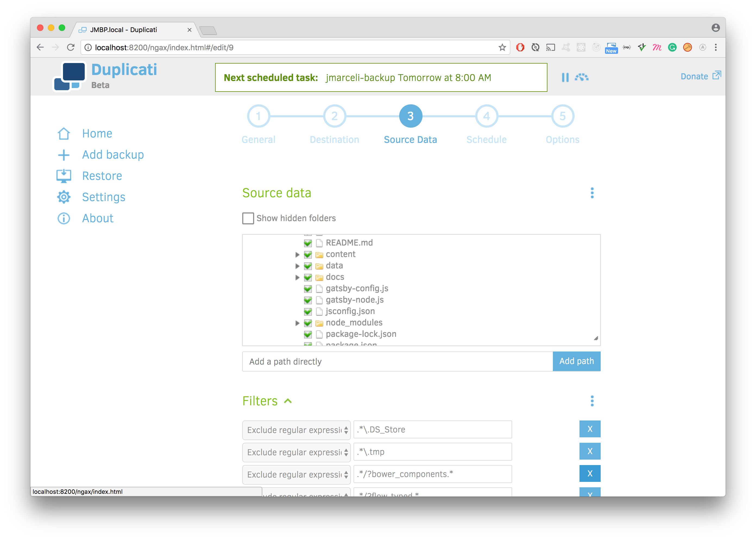Expand the content folder
Image resolution: width=756 pixels, height=540 pixels.
[x=297, y=255]
